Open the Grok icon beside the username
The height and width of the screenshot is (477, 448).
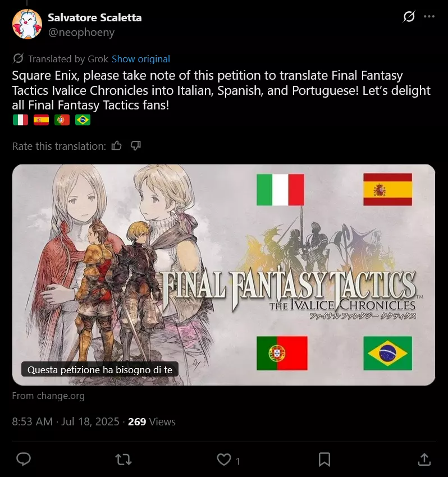[409, 16]
